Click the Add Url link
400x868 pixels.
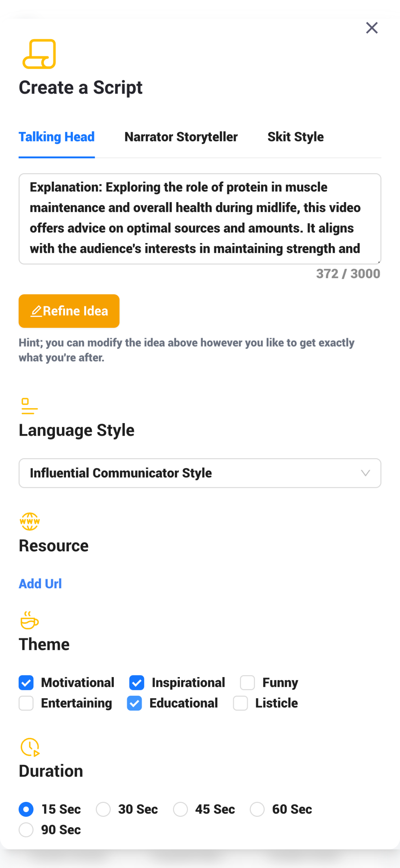point(40,584)
